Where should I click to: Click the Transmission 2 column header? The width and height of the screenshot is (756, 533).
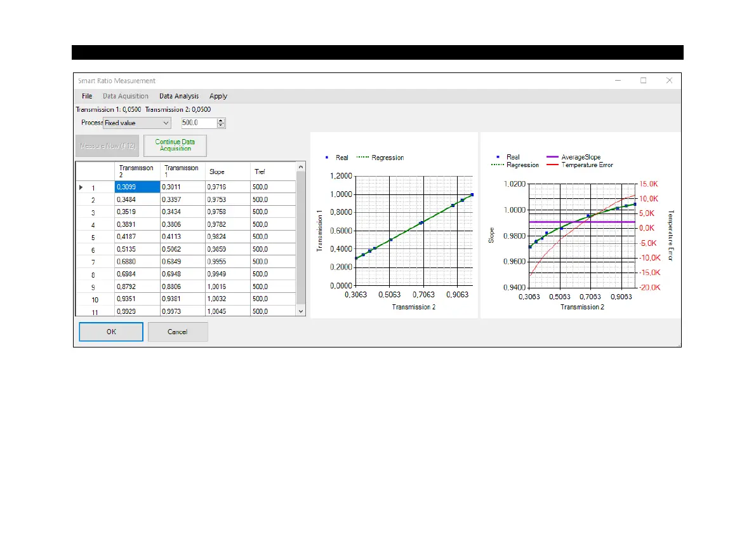137,172
